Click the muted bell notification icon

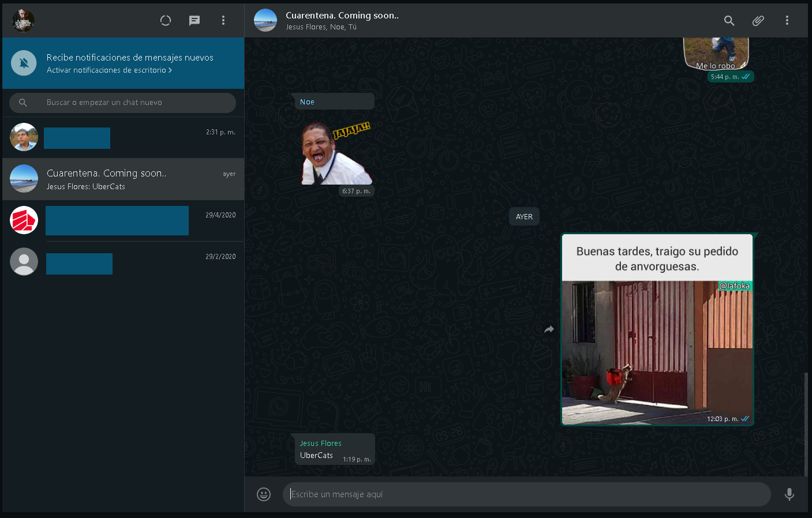coord(24,63)
